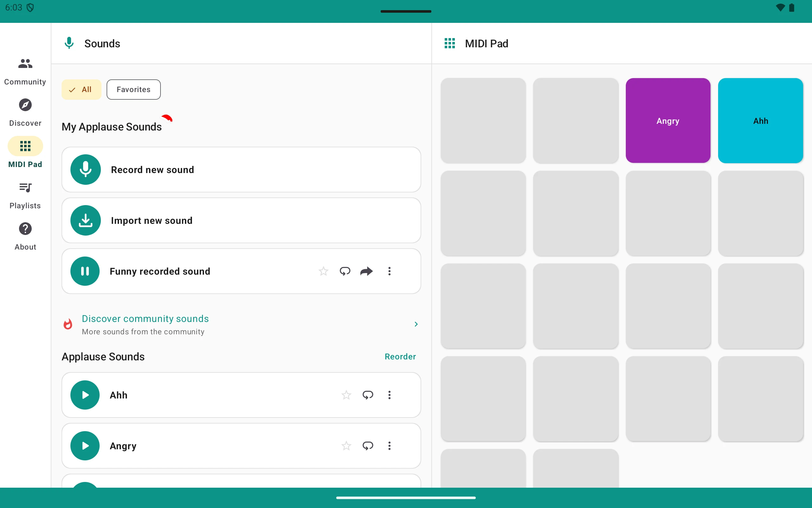Toggle loop on the Ahh sound

coord(368,395)
